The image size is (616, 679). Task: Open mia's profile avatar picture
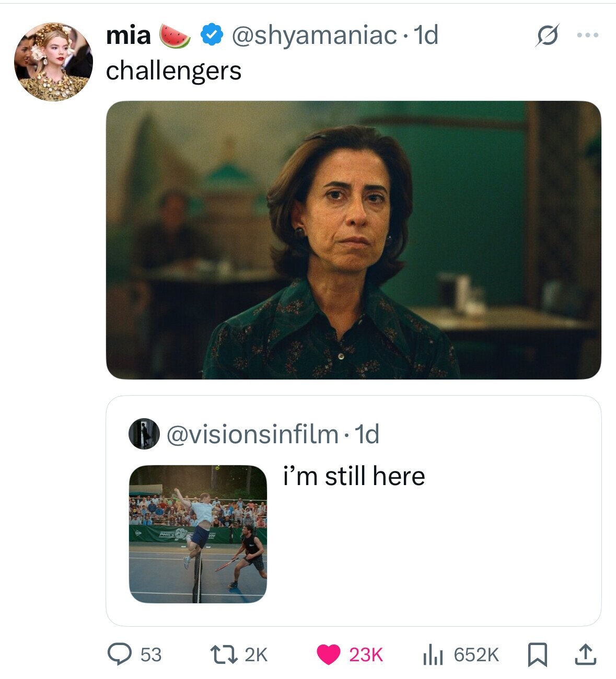(x=53, y=61)
